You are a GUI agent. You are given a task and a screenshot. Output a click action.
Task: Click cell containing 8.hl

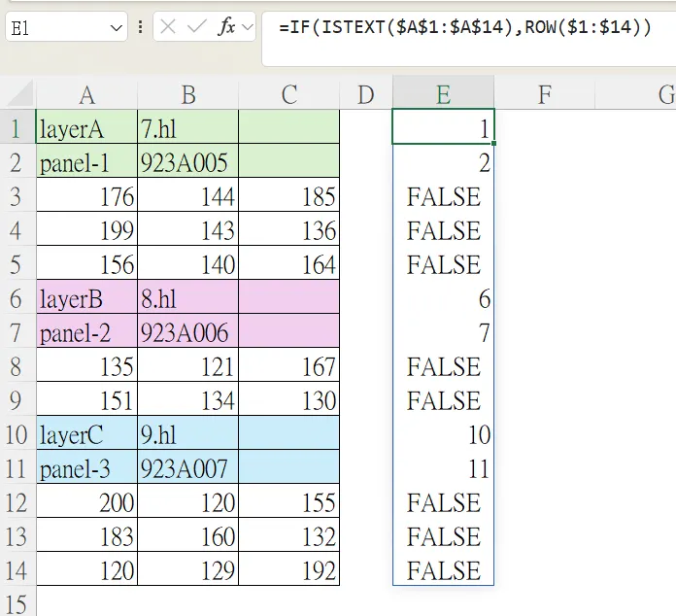(188, 297)
